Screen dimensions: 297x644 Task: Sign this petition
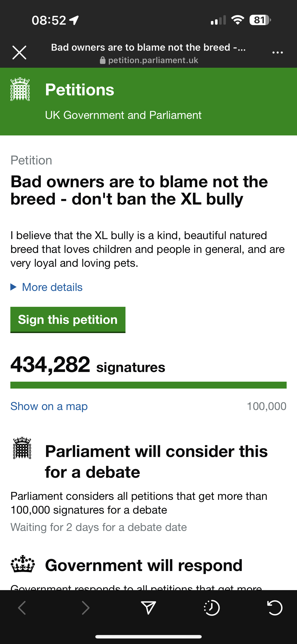(x=68, y=320)
